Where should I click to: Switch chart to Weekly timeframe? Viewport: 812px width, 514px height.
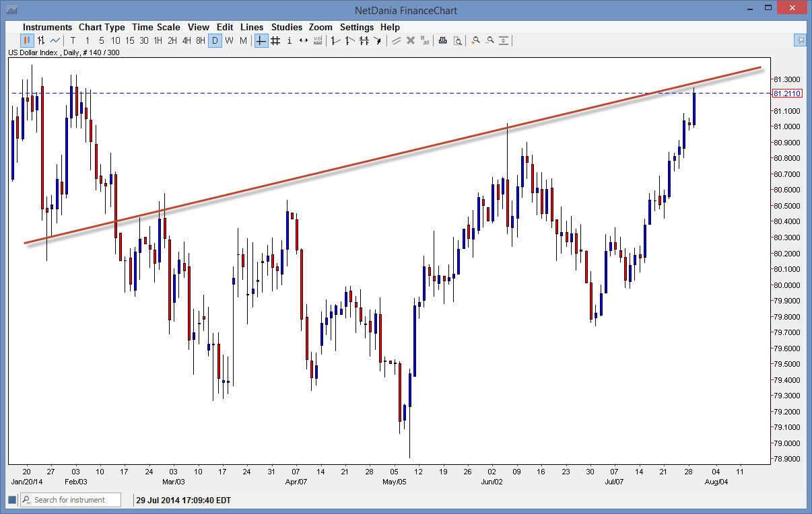tap(230, 40)
